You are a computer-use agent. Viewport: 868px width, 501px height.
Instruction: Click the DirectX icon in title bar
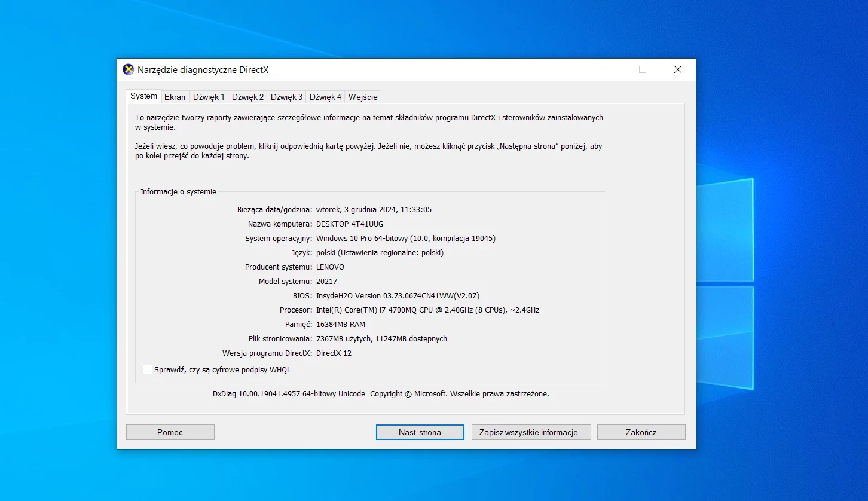(x=128, y=69)
